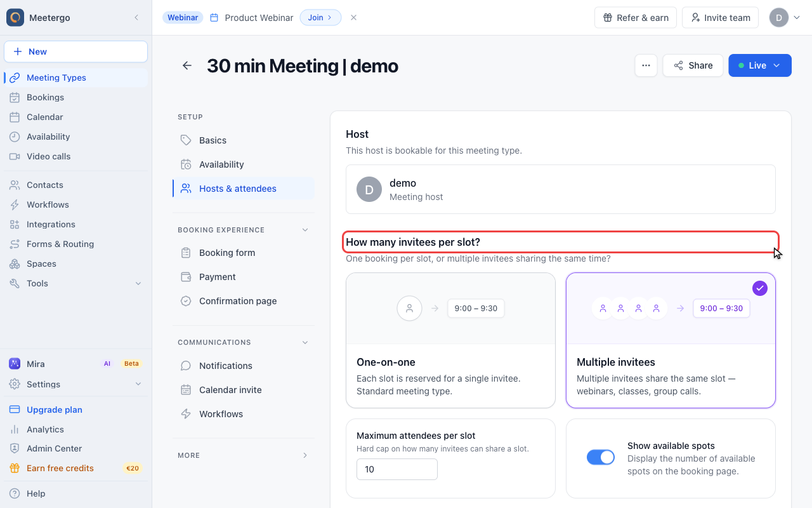Open the Live status dropdown
This screenshot has height=508, width=812.
[760, 65]
